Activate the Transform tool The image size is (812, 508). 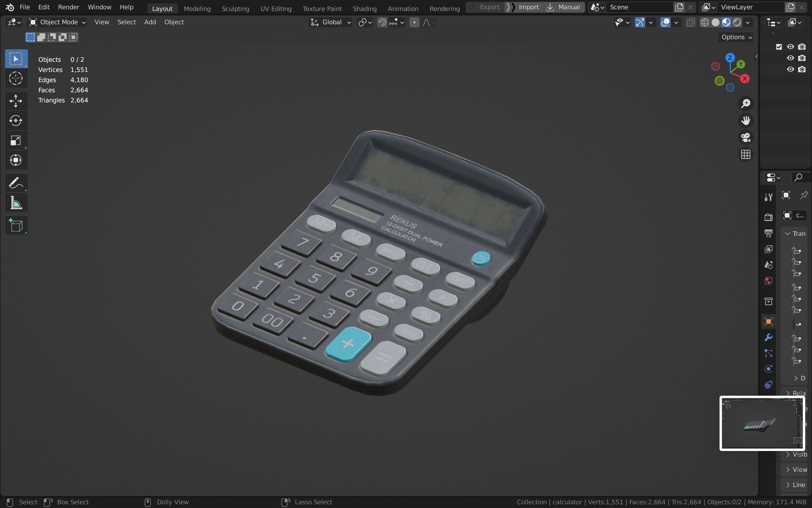tap(16, 160)
